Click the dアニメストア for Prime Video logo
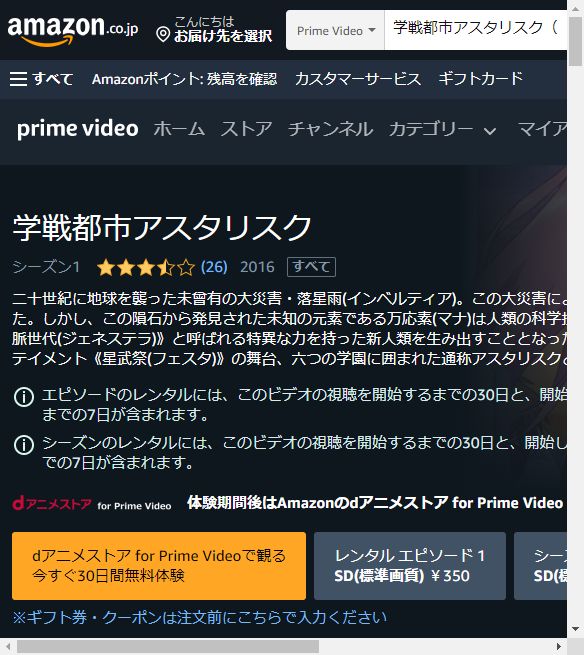Viewport: 584px width, 655px height. pos(91,504)
